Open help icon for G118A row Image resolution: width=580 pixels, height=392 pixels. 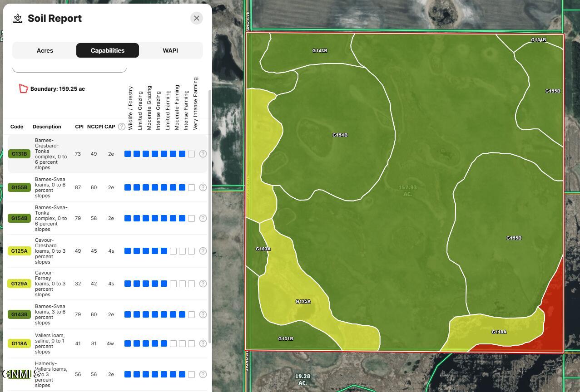click(203, 343)
